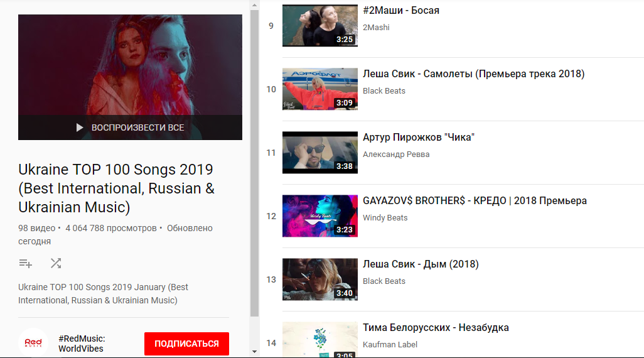644x358 pixels.
Task: Click the scroll up arrow of sidebar
Action: point(254,6)
